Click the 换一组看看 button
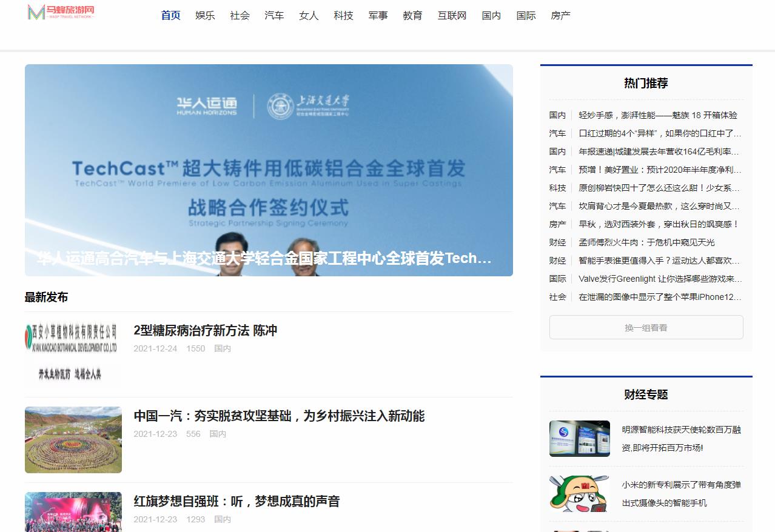Viewport: 775px width, 532px height. pos(646,327)
